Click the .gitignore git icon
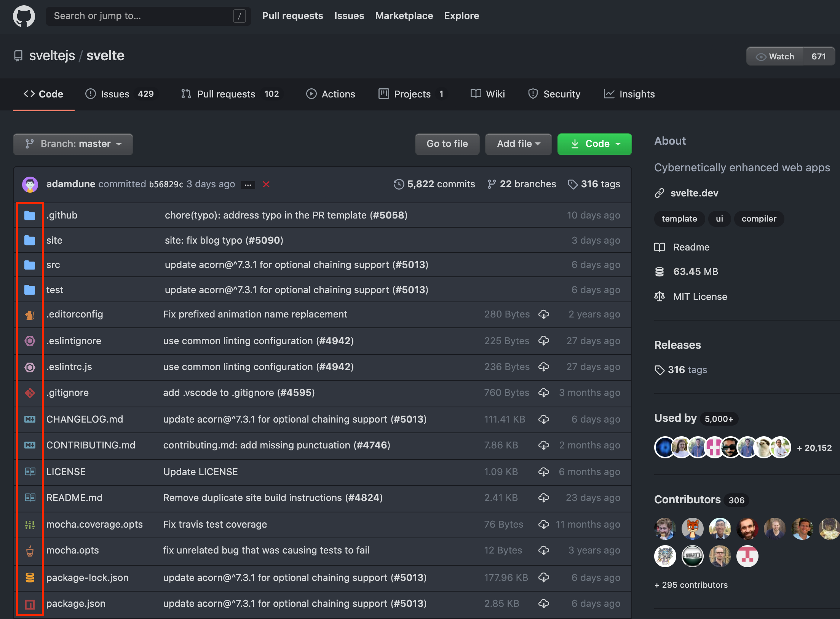This screenshot has width=840, height=619. click(30, 392)
